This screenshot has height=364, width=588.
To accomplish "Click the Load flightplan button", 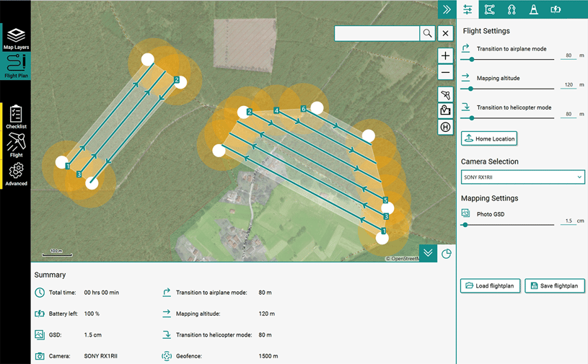I will [x=490, y=285].
